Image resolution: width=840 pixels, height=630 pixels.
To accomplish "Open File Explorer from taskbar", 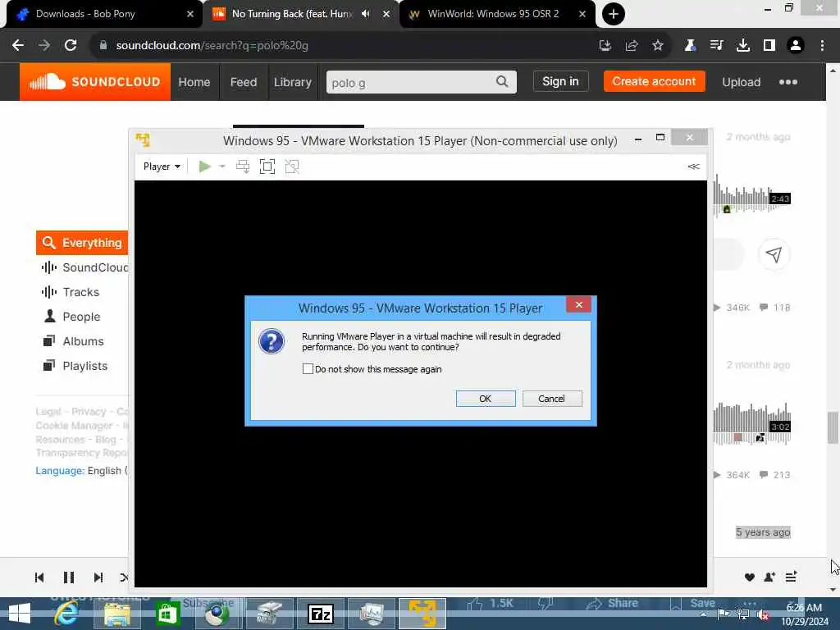I will tap(117, 614).
